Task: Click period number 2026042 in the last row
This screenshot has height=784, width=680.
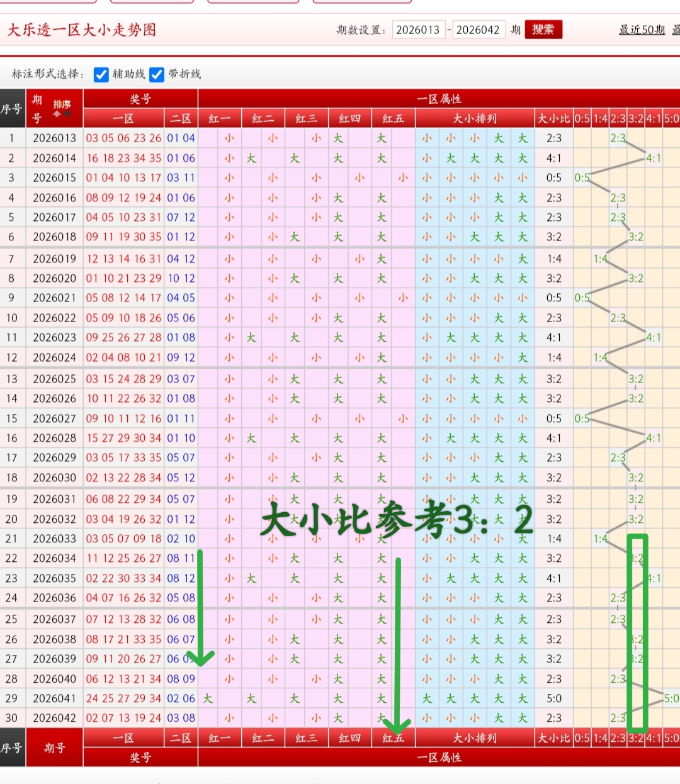Action: click(54, 718)
